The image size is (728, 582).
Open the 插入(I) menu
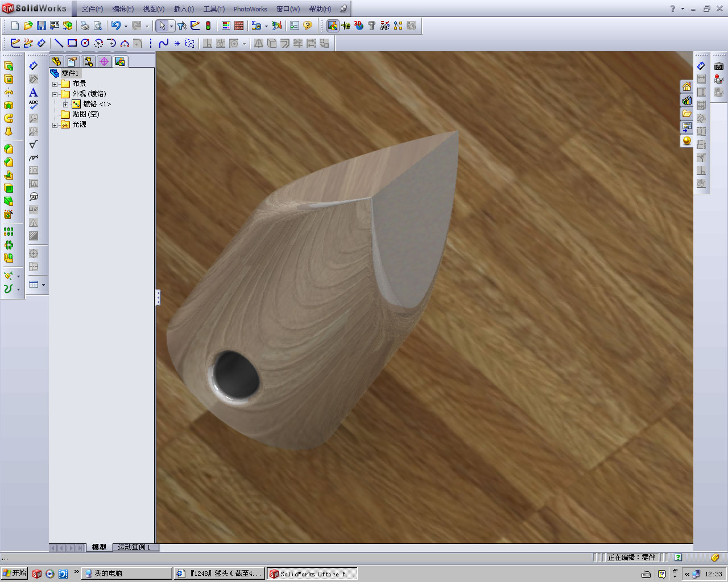click(184, 9)
